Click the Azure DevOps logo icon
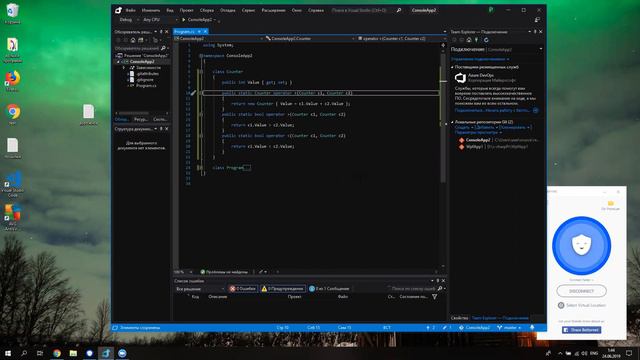The width and height of the screenshot is (640, 360). click(x=460, y=78)
